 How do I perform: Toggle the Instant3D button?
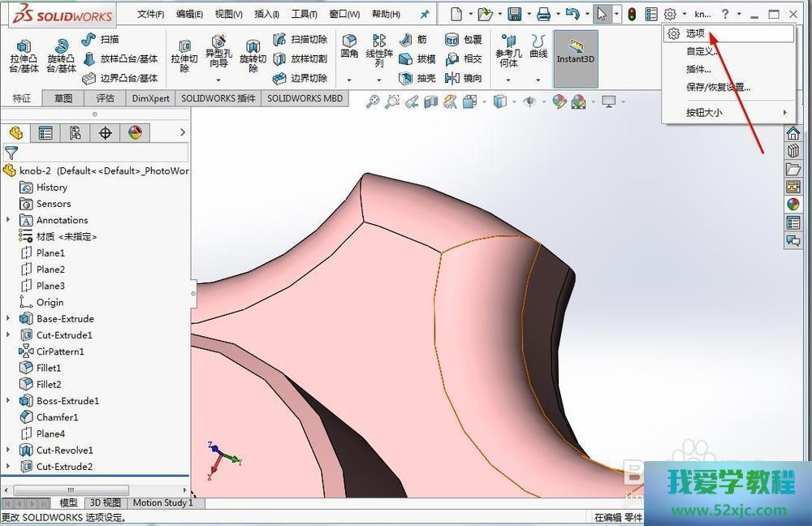pyautogui.click(x=576, y=52)
